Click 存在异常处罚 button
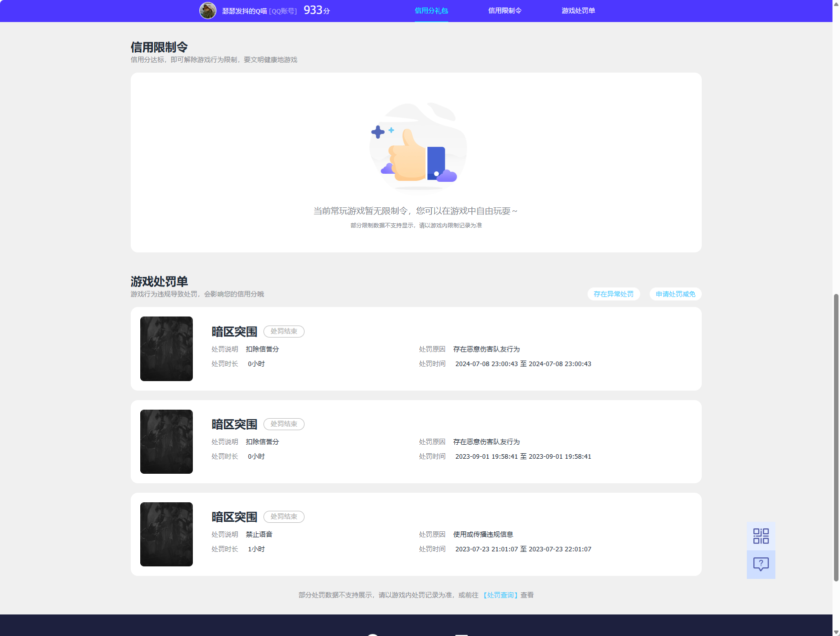 click(614, 294)
